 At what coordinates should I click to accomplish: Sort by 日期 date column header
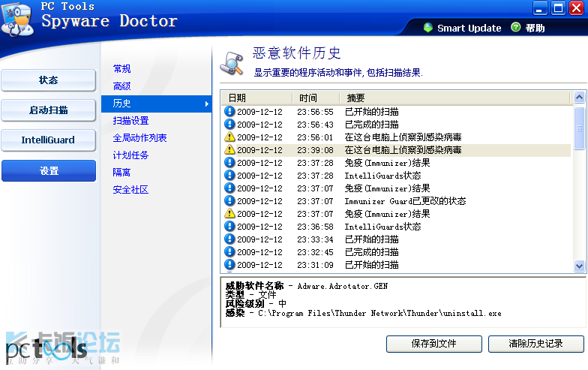(x=256, y=98)
